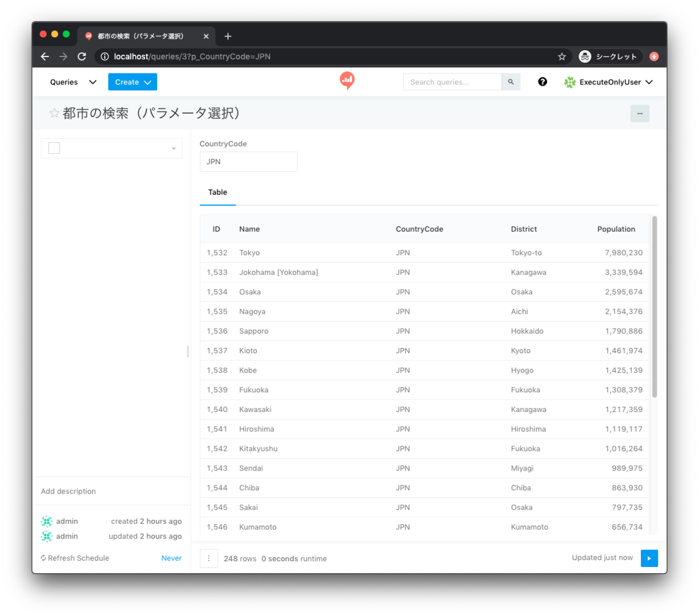Click the Kawasaki name cell
This screenshot has width=699, height=616.
[255, 410]
